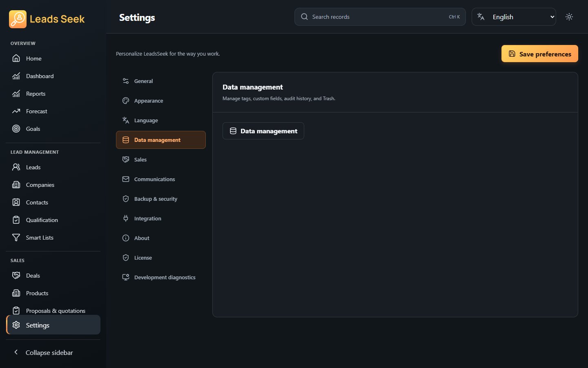
Task: Focus the Search records field
Action: (380, 17)
